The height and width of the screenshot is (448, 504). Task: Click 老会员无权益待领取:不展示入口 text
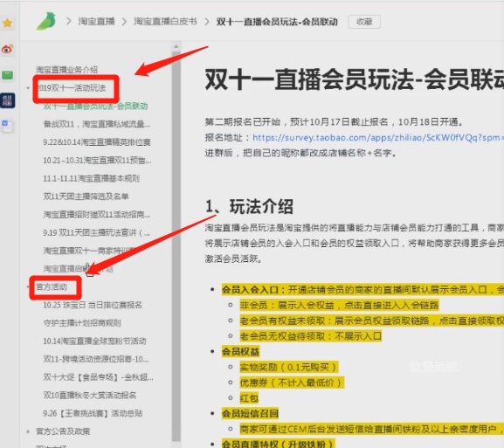pos(310,336)
